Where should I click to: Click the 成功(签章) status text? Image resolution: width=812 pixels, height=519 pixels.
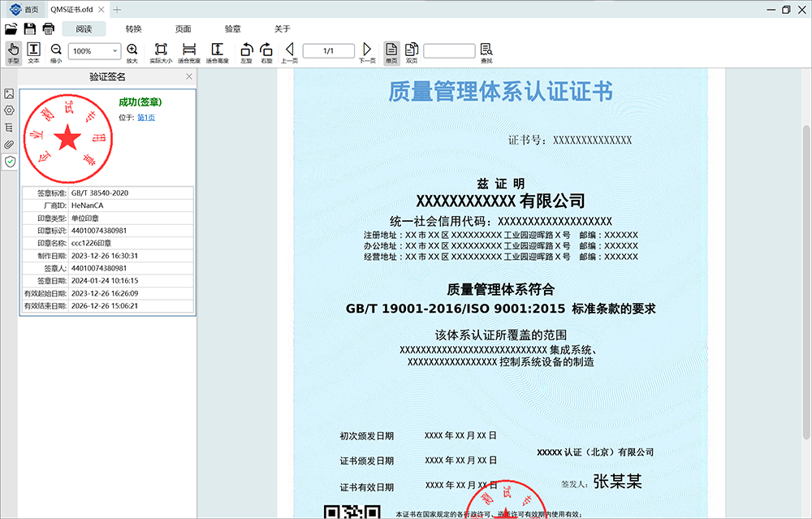pyautogui.click(x=140, y=102)
